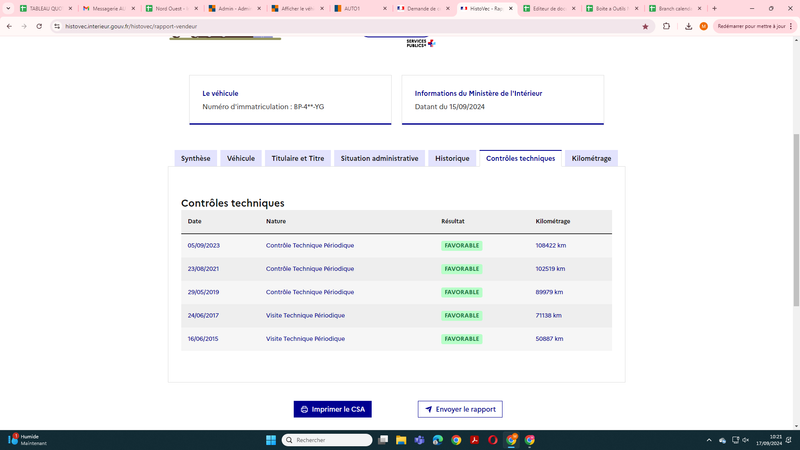Switch to the Messagerie Gmail browser tab
The height and width of the screenshot is (450, 800).
pyautogui.click(x=109, y=8)
